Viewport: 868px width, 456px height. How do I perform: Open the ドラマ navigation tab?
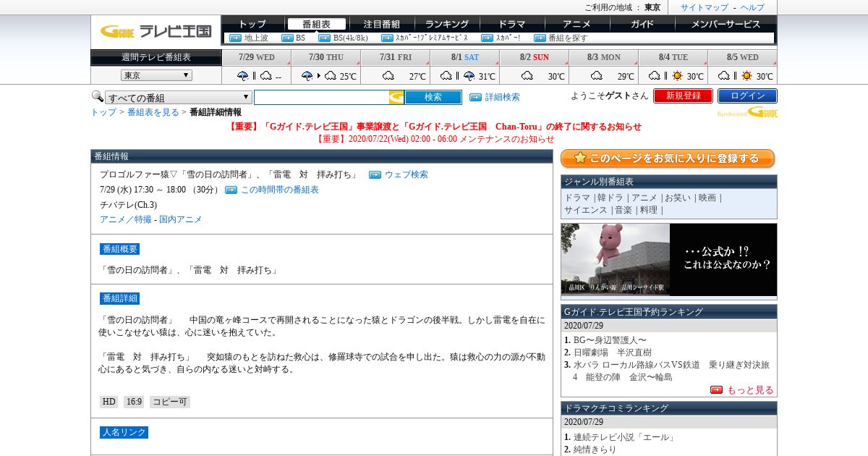511,24
